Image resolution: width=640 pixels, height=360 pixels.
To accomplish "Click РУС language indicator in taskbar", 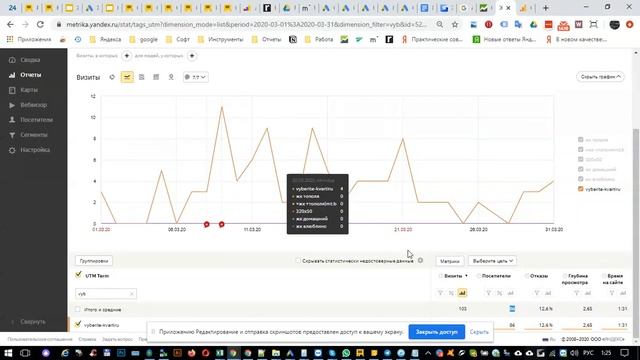I will (x=588, y=353).
